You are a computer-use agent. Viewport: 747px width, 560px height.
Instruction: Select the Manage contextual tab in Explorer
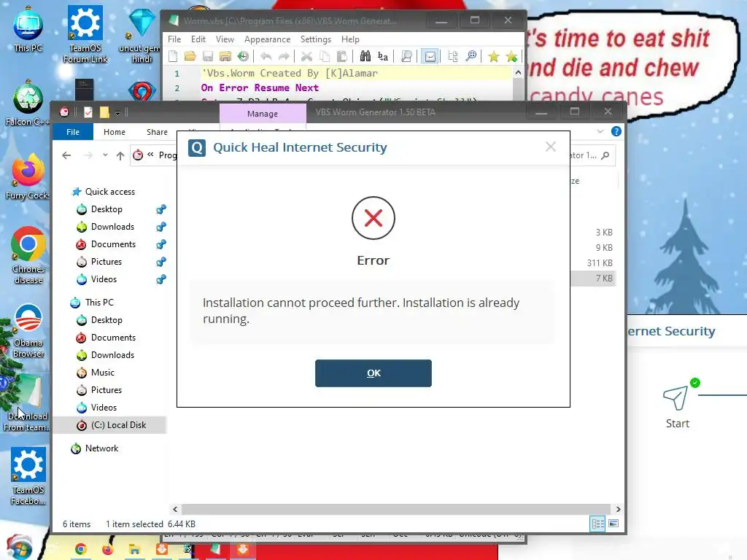[263, 114]
